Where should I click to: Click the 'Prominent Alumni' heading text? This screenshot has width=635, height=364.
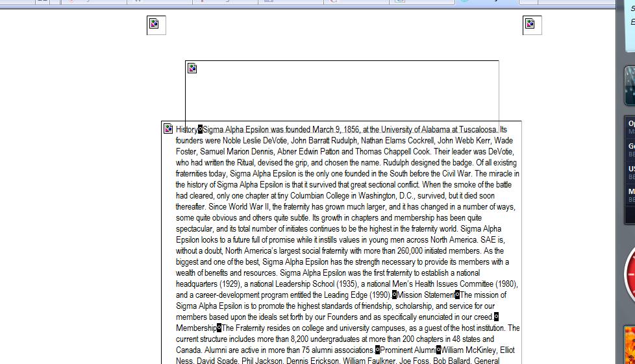point(408,350)
